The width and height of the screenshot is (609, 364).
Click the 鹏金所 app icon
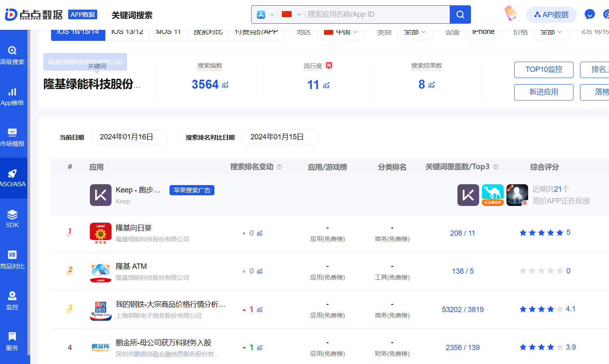click(100, 348)
